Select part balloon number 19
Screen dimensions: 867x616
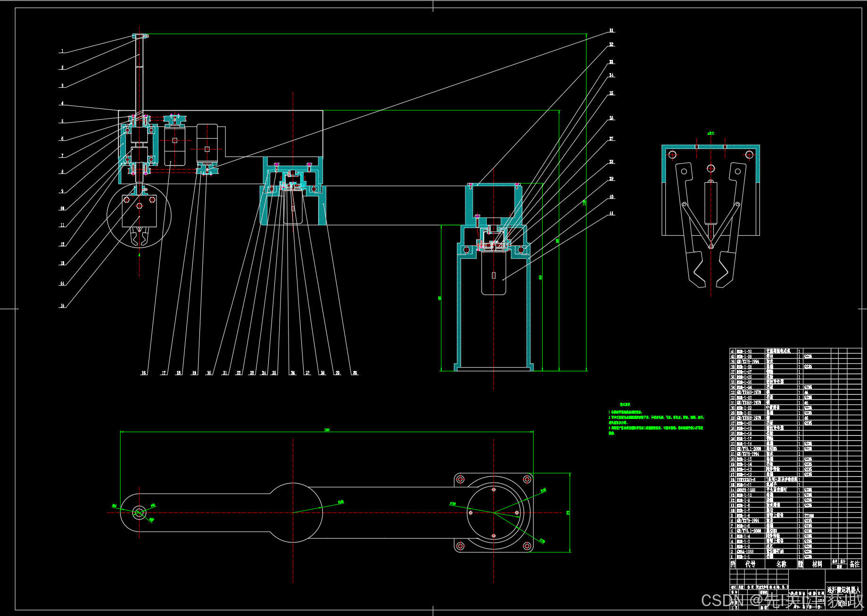194,373
